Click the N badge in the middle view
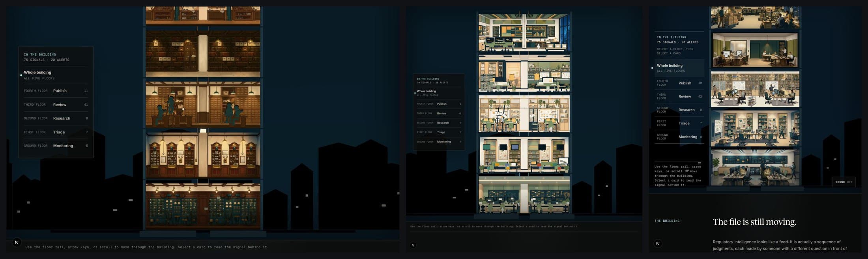 (x=413, y=245)
